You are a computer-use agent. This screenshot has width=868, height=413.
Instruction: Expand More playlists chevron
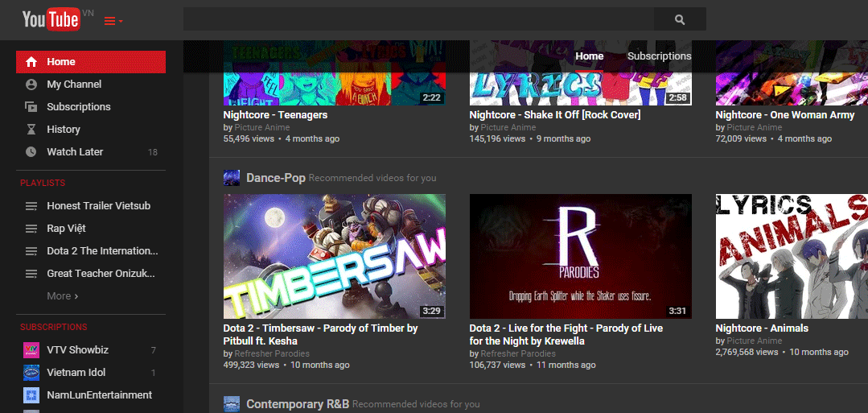point(63,296)
